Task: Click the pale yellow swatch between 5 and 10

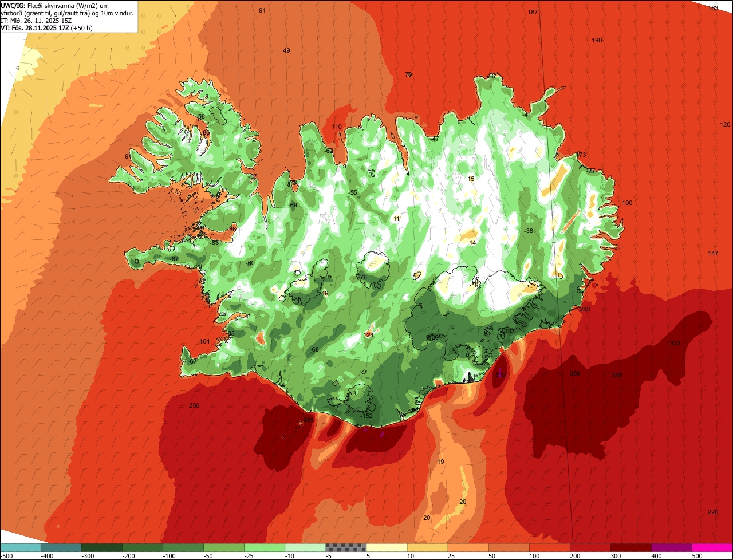Action: (387, 547)
